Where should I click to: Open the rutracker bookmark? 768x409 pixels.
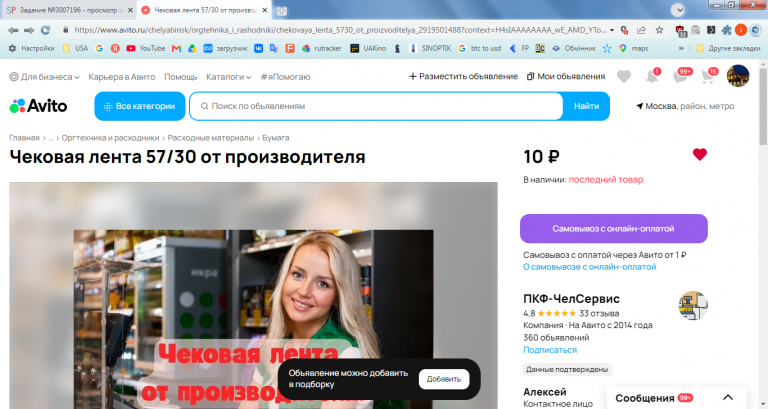pyautogui.click(x=321, y=48)
